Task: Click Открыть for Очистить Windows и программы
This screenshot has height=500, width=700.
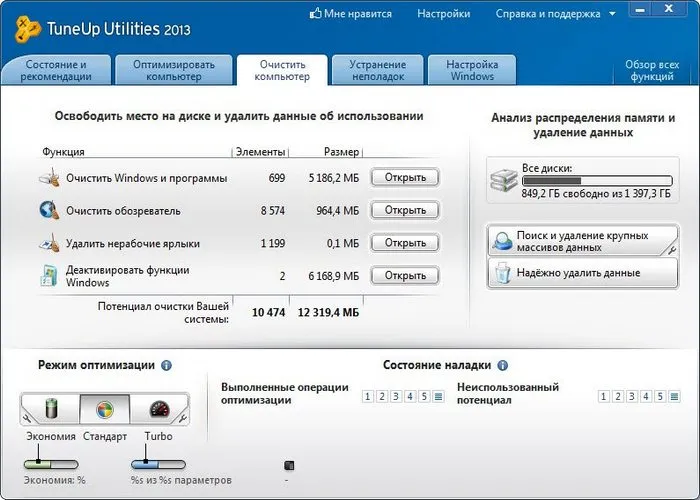Action: pos(405,177)
